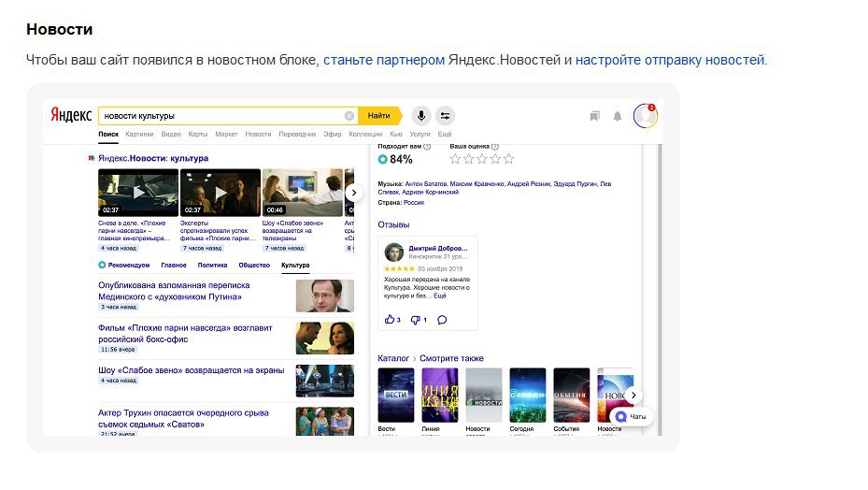868x490 pixels.
Task: Open the «Сегодня» program thumbnail
Action: tap(528, 396)
